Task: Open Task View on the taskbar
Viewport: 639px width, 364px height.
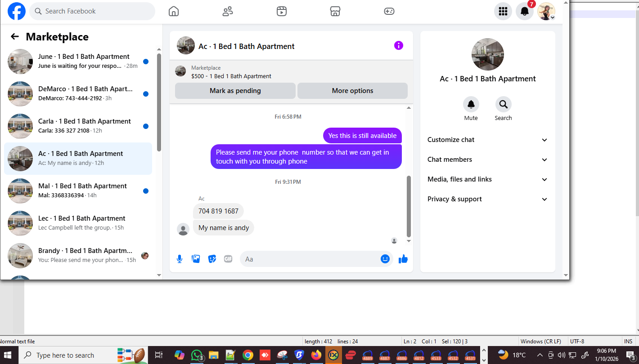Action: (x=158, y=355)
